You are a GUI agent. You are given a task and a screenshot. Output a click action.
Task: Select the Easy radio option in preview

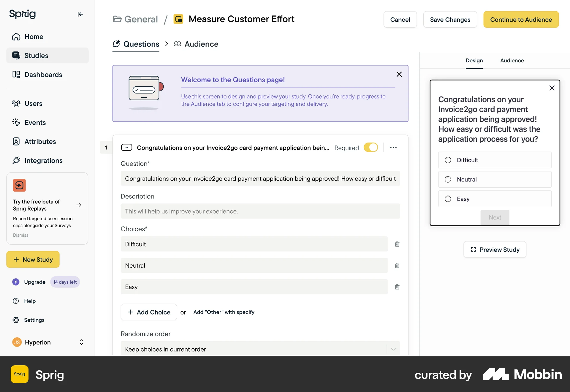(448, 199)
